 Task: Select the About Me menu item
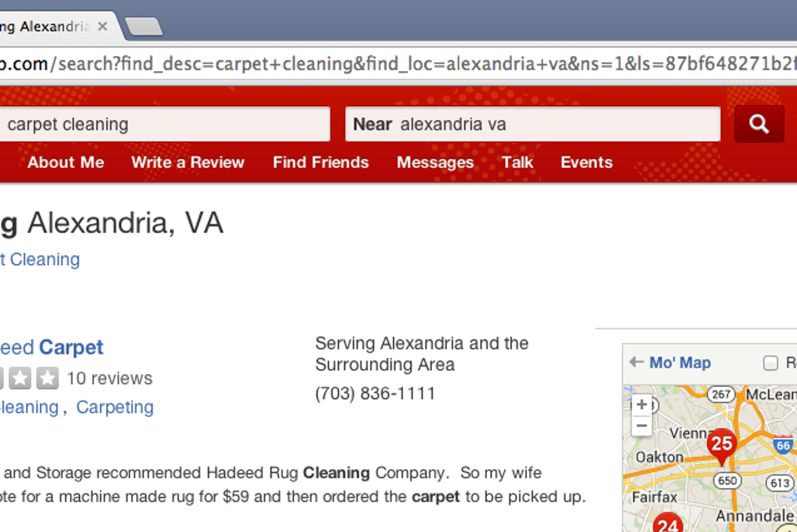click(65, 163)
